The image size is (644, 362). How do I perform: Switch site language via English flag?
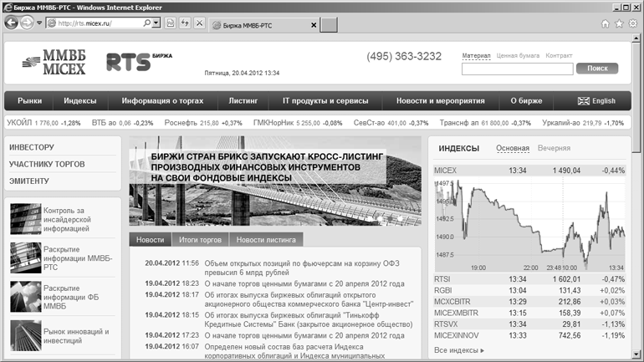click(x=596, y=101)
